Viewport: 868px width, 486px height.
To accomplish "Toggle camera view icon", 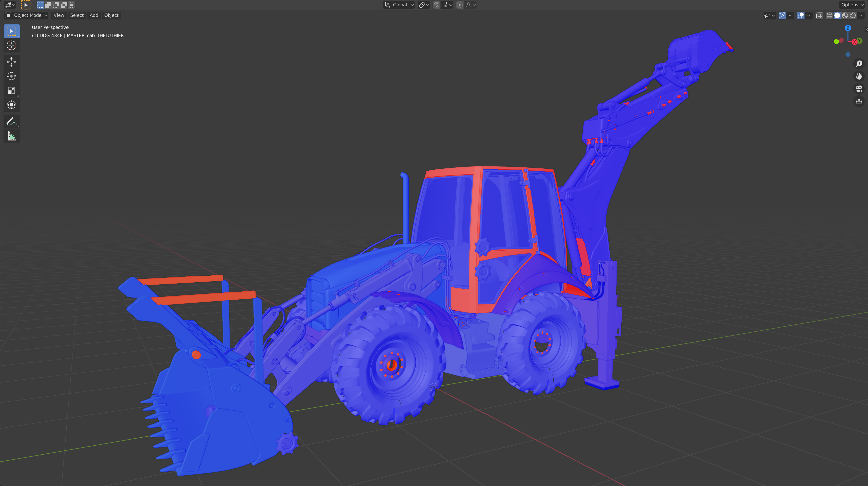I will point(859,89).
